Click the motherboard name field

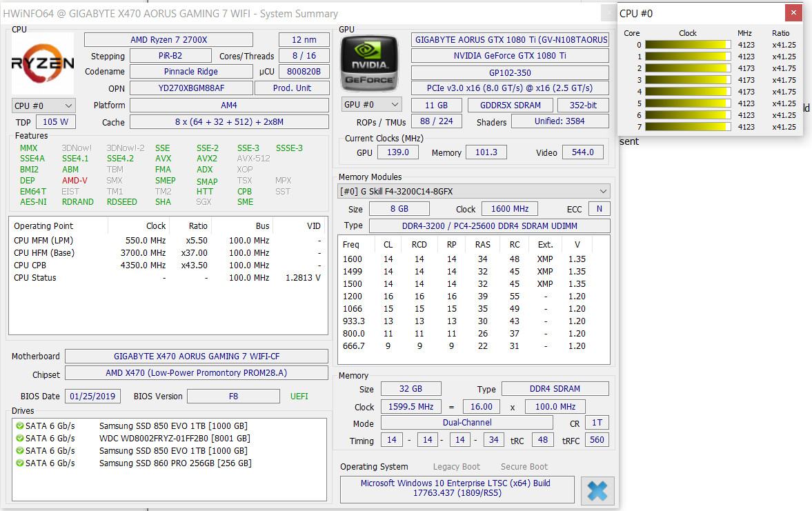pyautogui.click(x=197, y=357)
